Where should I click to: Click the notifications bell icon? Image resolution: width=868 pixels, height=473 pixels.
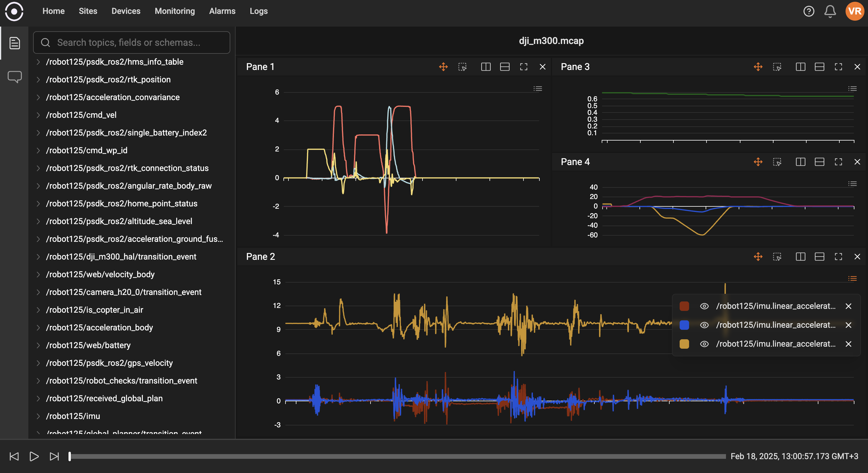point(830,11)
